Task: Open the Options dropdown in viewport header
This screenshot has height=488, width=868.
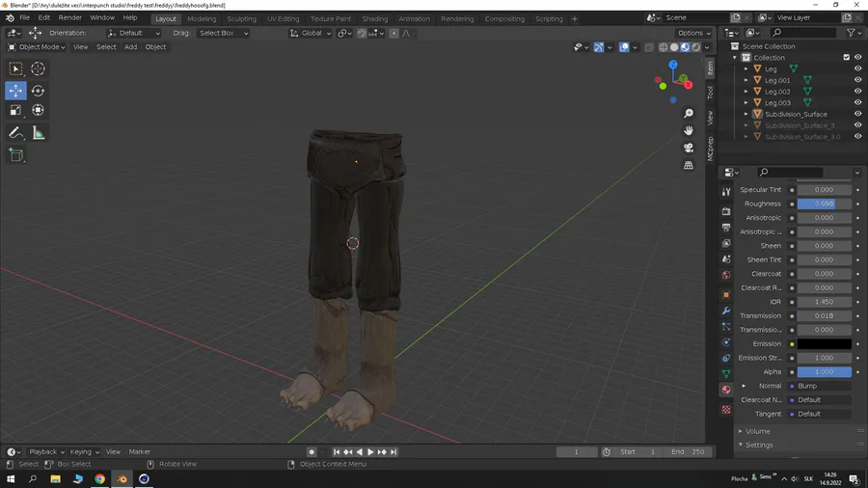Action: click(x=693, y=33)
